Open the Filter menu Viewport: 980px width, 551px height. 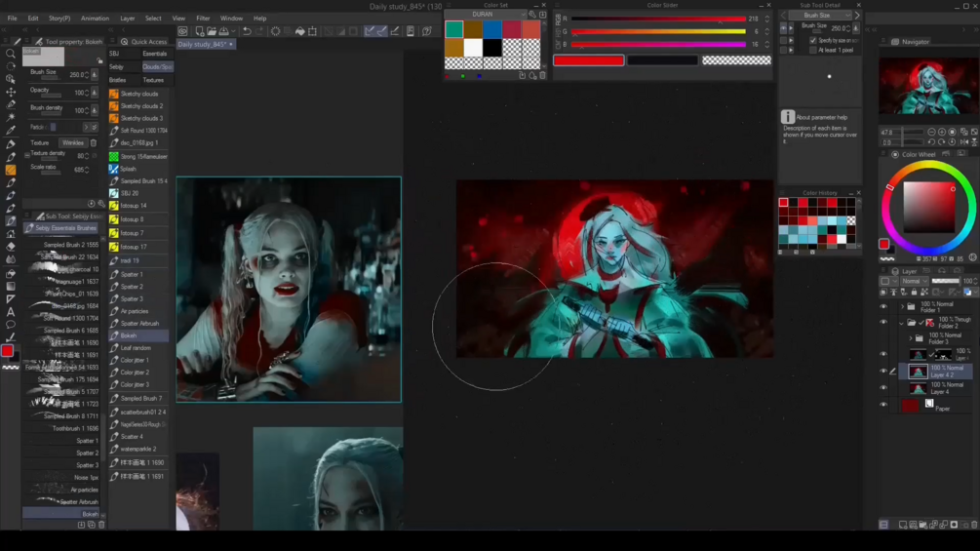click(203, 19)
